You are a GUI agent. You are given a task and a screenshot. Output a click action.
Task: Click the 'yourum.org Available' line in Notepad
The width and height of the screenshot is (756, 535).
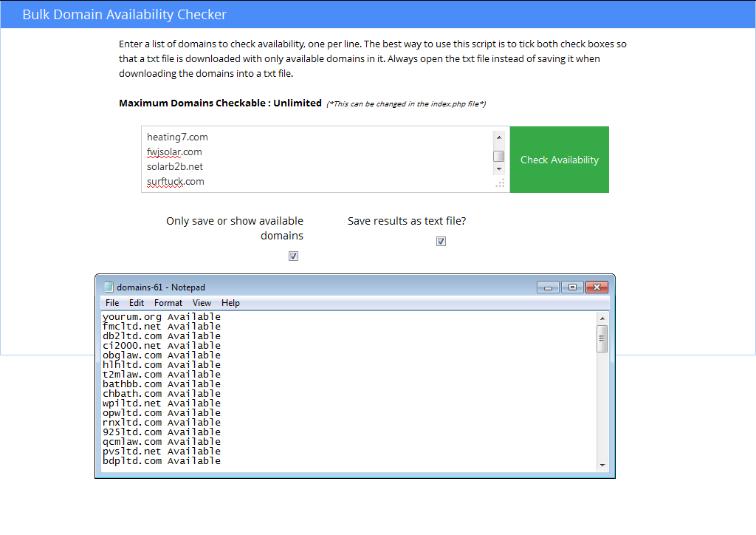tap(162, 317)
